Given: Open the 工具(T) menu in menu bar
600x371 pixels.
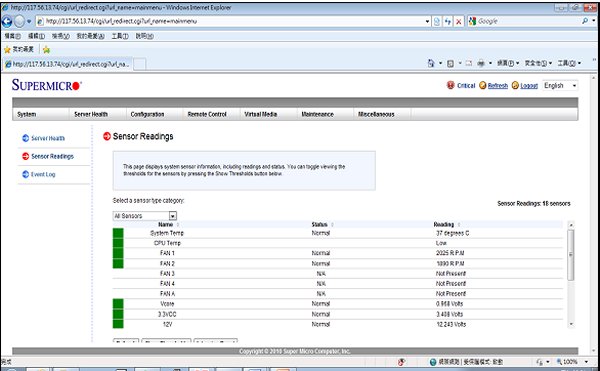Looking at the screenshot, I should (x=120, y=36).
